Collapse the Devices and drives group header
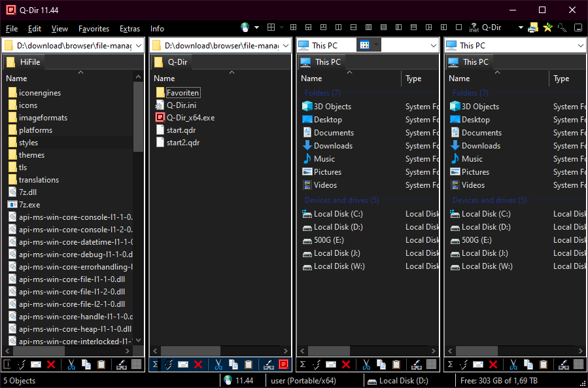 point(341,200)
